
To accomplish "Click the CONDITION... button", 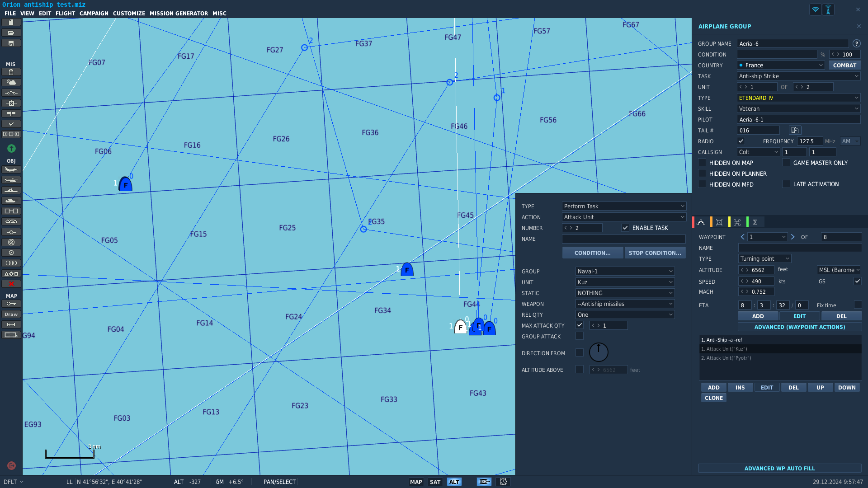I will click(592, 253).
